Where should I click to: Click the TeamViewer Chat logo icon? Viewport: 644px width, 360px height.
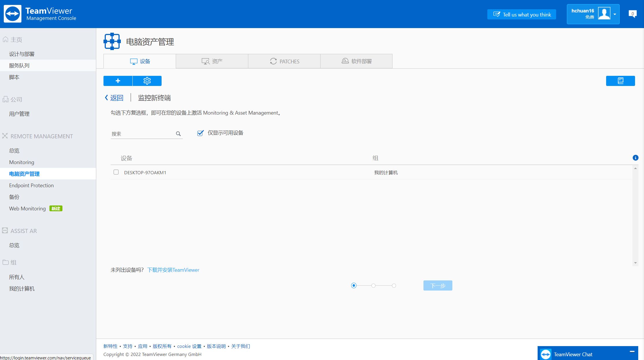coord(545,354)
